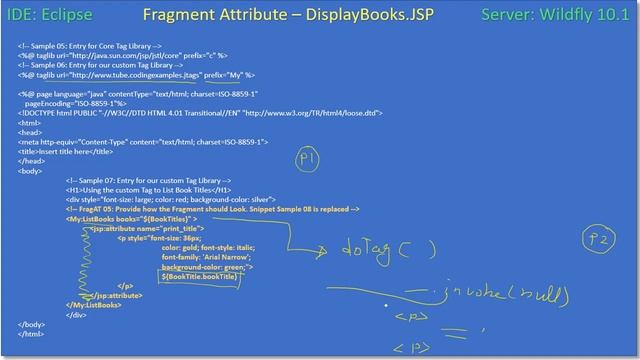The height and width of the screenshot is (360, 640).
Task: Click the DOCTYPE html PUBLIC line
Action: click(x=200, y=113)
